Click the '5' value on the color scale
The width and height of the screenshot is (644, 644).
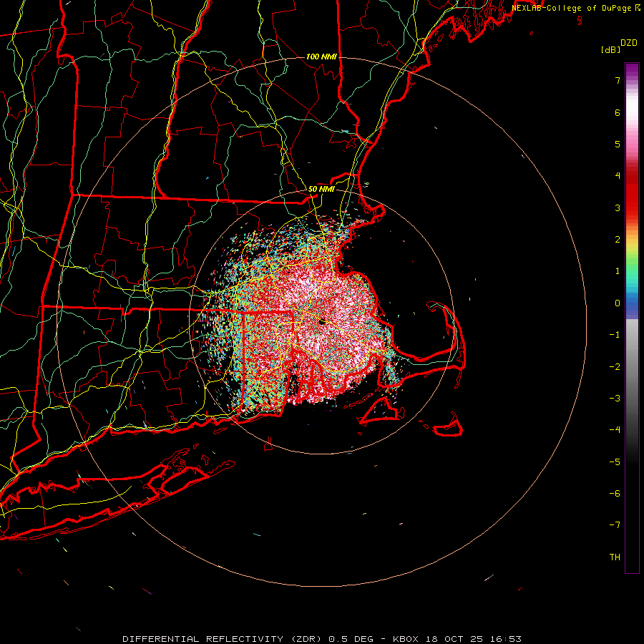618,144
